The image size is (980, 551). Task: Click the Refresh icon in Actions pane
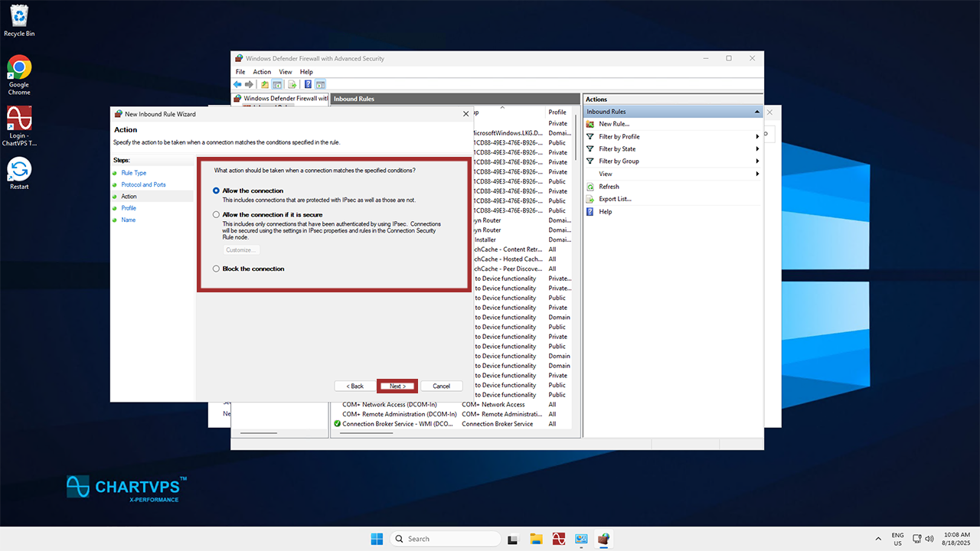[x=590, y=187]
